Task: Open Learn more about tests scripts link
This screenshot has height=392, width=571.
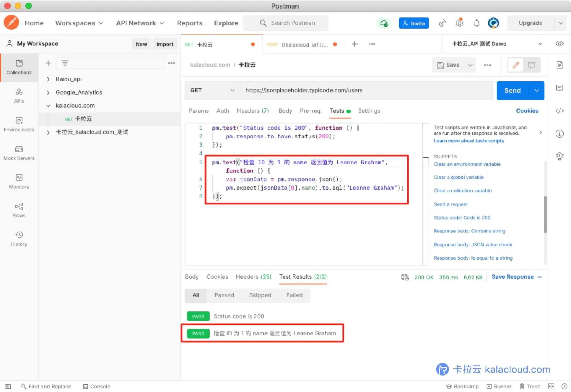Action: tap(469, 141)
